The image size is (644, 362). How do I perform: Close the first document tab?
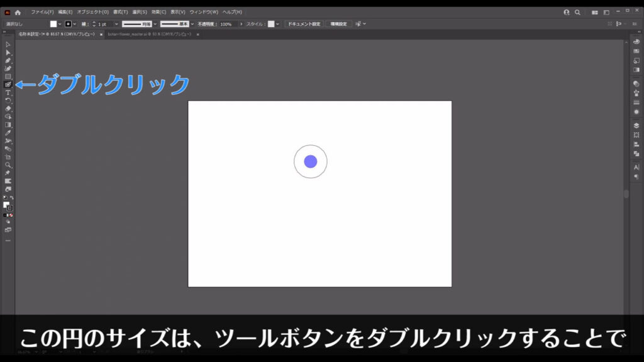(101, 35)
